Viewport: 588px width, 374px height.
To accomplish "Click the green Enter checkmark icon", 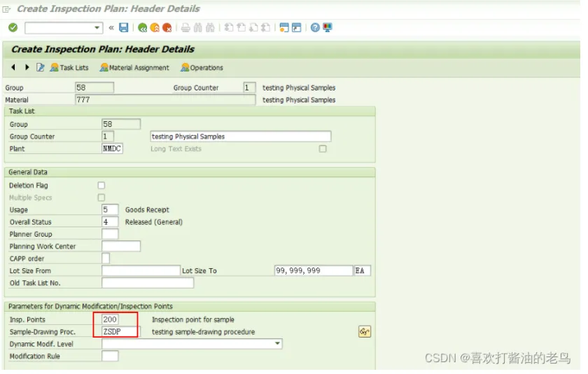I will pyautogui.click(x=13, y=27).
